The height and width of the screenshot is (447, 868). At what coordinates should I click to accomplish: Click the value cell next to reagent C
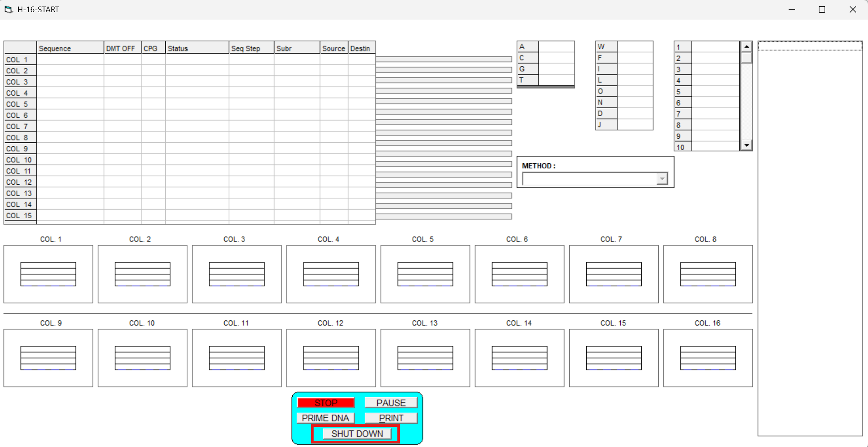556,58
